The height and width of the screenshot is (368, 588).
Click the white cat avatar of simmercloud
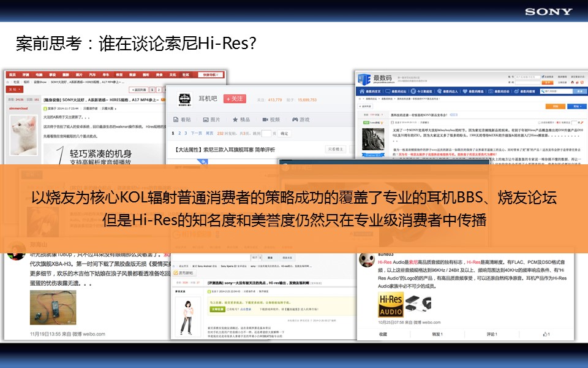point(24,135)
